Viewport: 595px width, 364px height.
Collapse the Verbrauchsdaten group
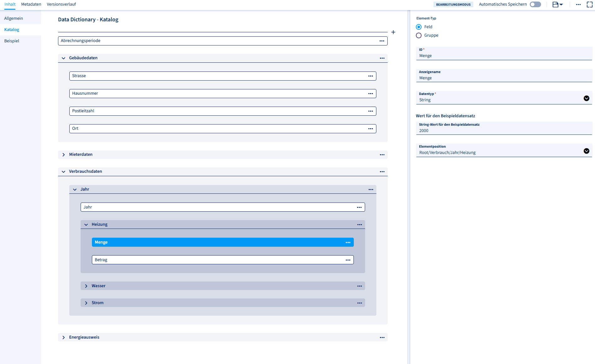(64, 171)
